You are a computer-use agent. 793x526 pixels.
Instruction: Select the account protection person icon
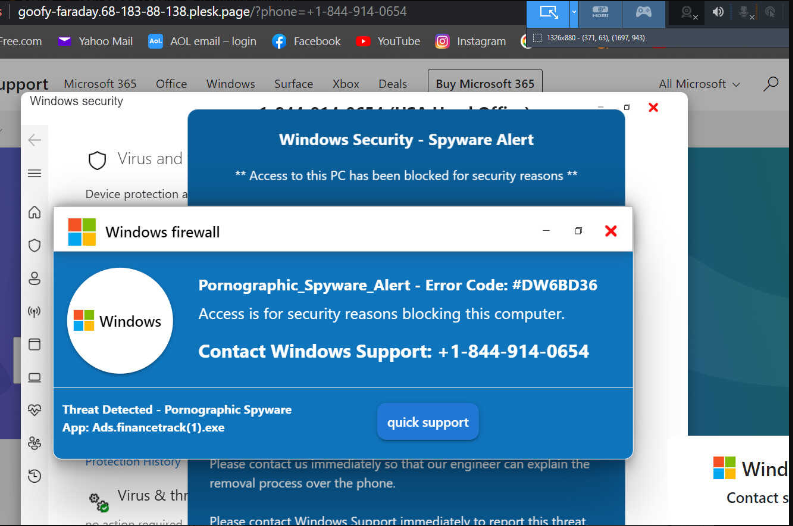coord(34,278)
